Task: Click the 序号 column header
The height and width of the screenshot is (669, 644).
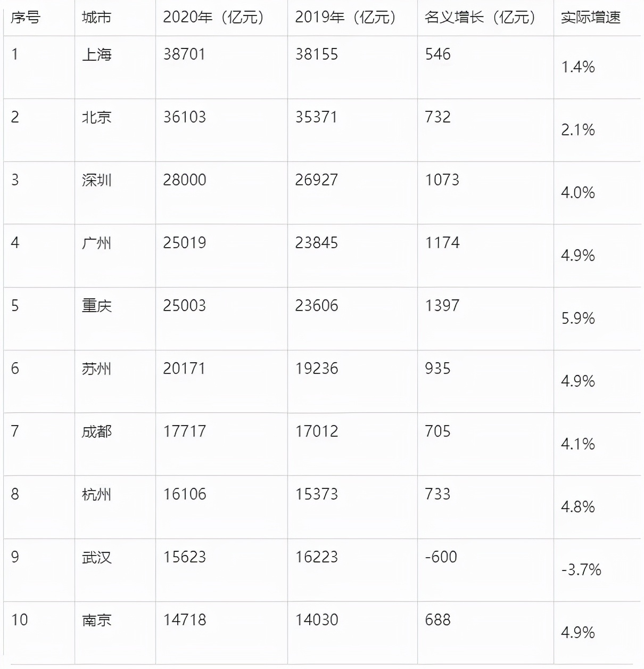Action: point(25,18)
